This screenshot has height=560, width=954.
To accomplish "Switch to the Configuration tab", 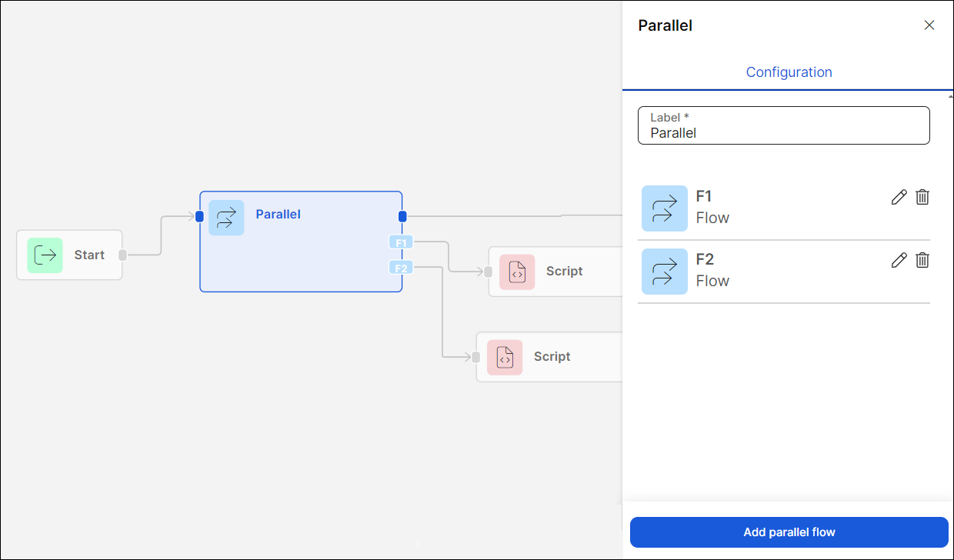I will point(789,72).
